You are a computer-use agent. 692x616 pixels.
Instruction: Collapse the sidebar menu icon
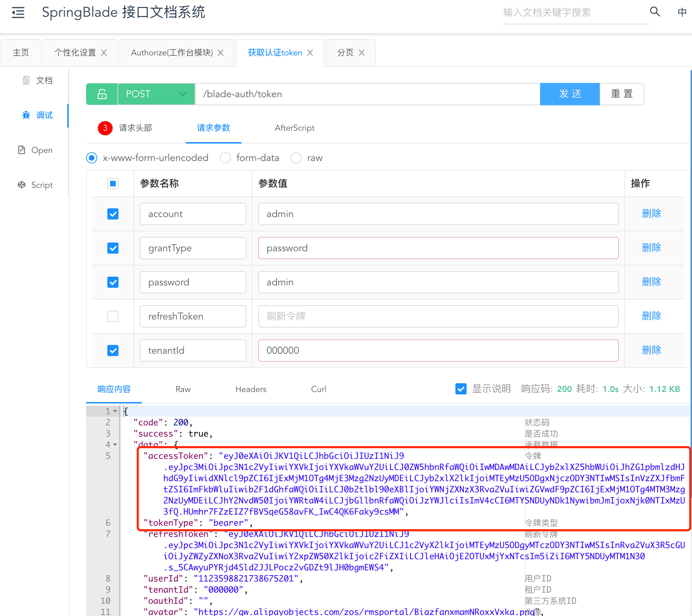click(18, 13)
